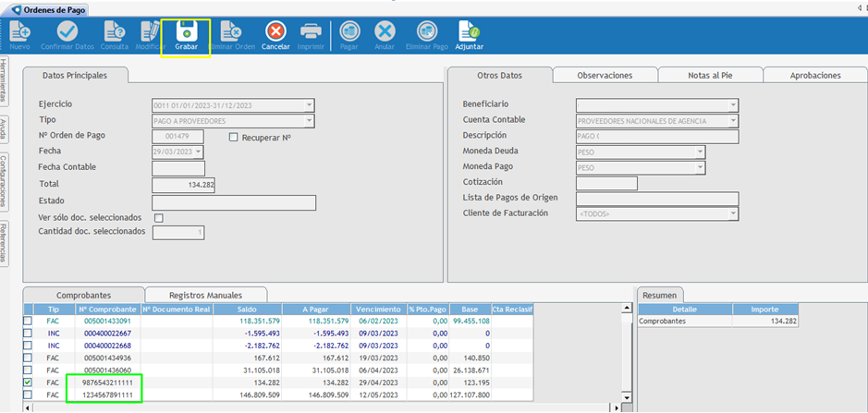This screenshot has height=413, width=868.
Task: Open the Moneda Deuda dropdown
Action: pyautogui.click(x=700, y=152)
